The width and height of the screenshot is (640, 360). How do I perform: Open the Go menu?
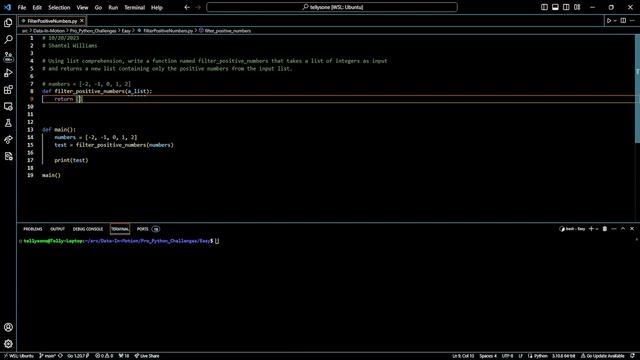[98, 7]
